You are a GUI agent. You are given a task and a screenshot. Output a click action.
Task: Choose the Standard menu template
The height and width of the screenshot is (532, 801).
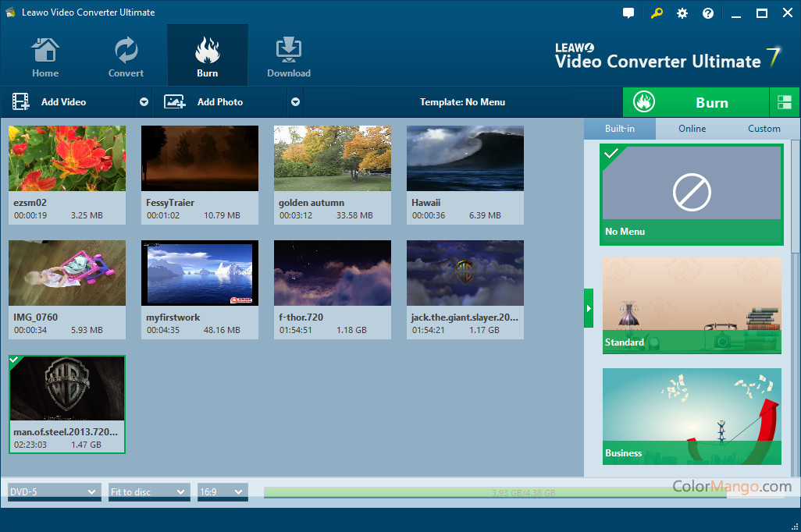click(x=692, y=305)
